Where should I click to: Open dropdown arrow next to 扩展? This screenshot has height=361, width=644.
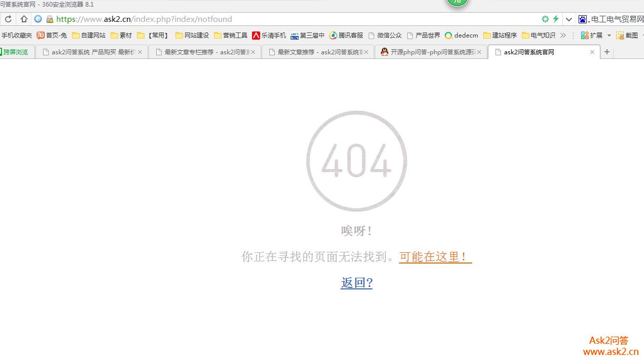(x=609, y=36)
